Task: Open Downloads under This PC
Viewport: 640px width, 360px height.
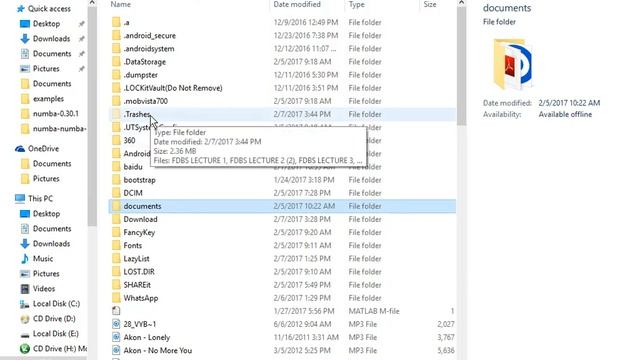Action: click(x=51, y=244)
